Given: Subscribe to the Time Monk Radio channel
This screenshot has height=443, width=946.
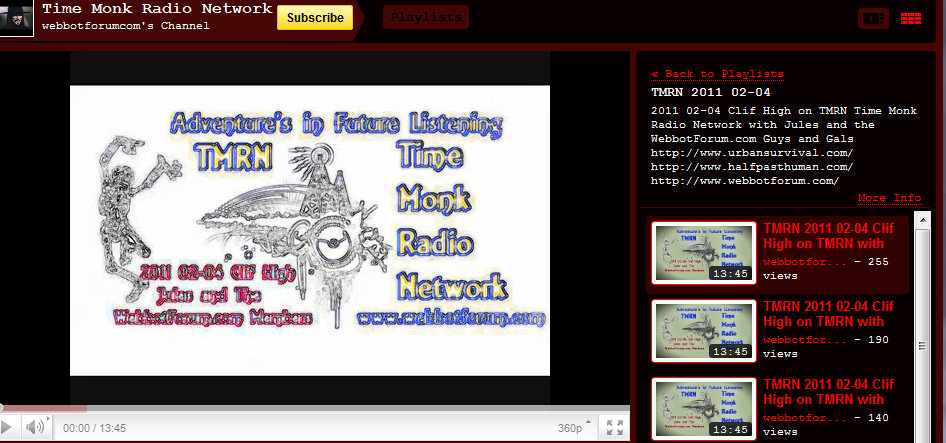Looking at the screenshot, I should click(315, 18).
